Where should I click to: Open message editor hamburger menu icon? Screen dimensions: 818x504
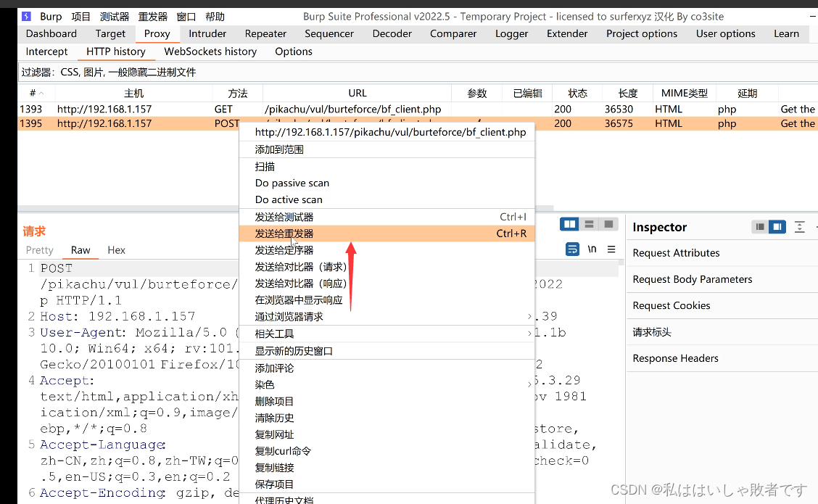click(x=611, y=249)
